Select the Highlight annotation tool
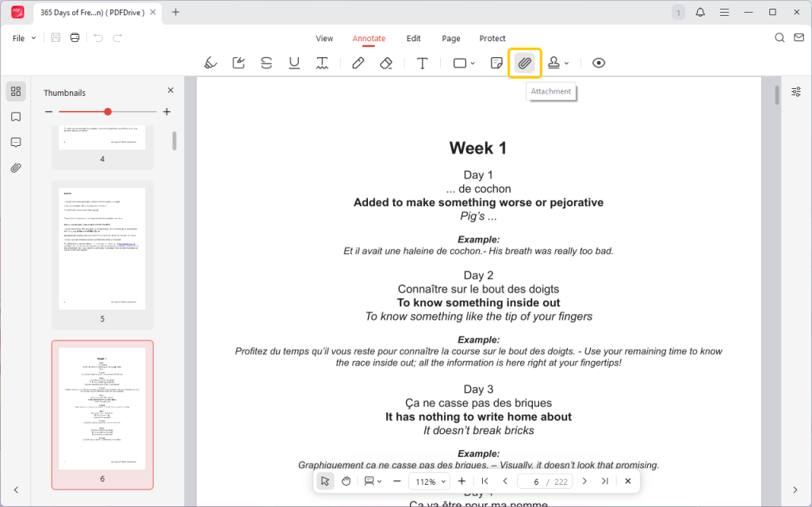Screen dimensions: 812x507 pyautogui.click(x=210, y=63)
